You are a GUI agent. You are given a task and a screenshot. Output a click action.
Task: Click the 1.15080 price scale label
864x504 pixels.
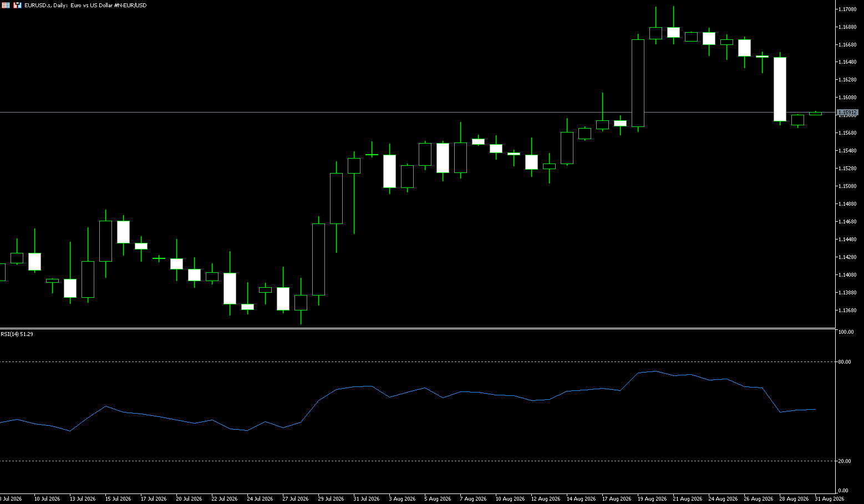pos(847,186)
